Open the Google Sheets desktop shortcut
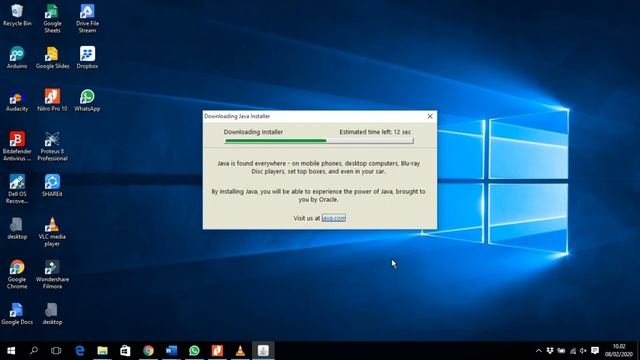 pos(52,18)
